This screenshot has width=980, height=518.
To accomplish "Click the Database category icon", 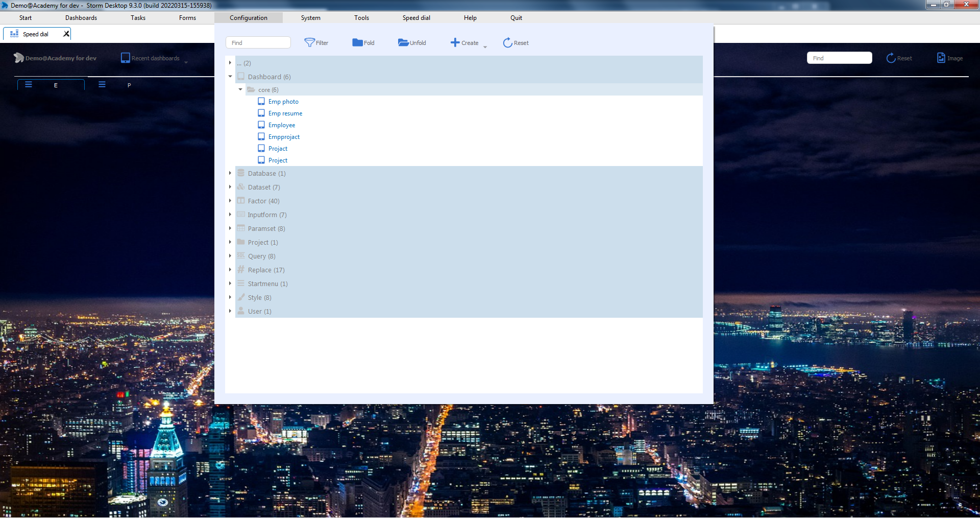I will point(241,173).
